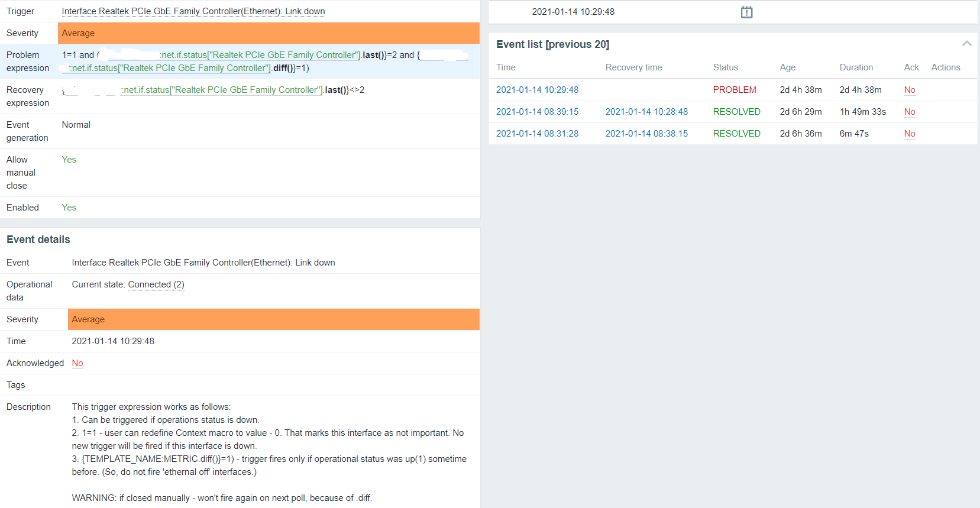Click the Age value '2d 6h 29m'
980x508 pixels.
point(801,112)
